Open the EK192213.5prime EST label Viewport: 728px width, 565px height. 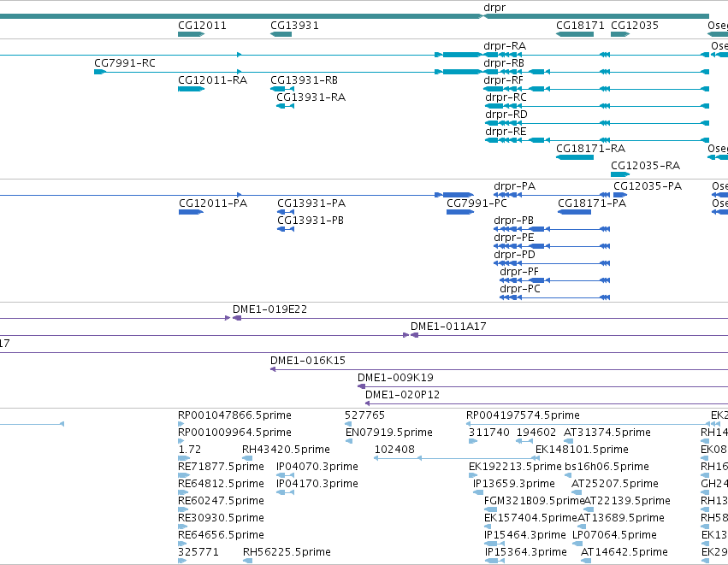tap(515, 467)
